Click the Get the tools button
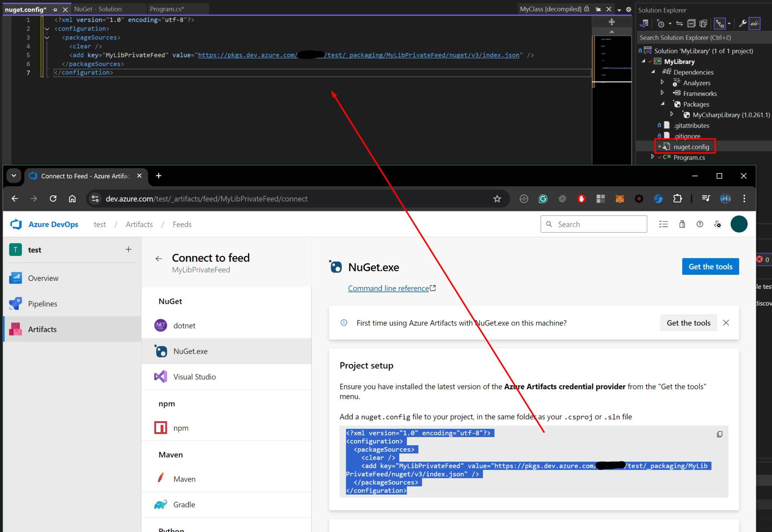This screenshot has width=772, height=532. 710,266
